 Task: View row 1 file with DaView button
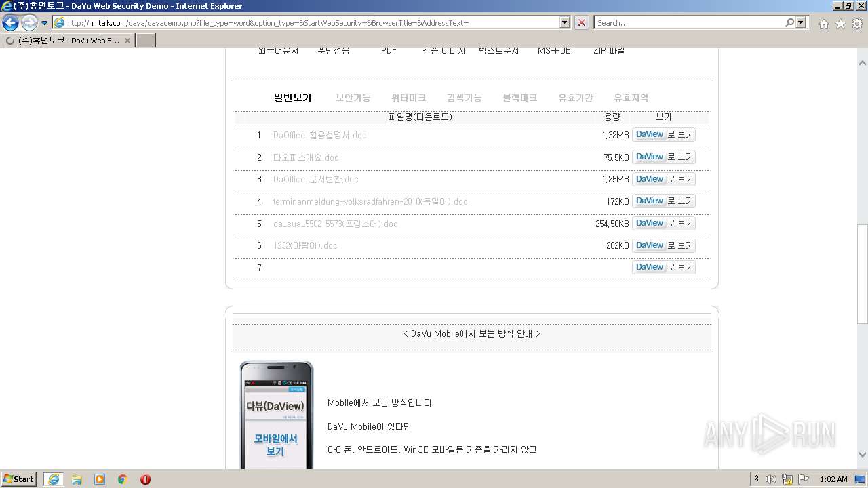click(664, 135)
